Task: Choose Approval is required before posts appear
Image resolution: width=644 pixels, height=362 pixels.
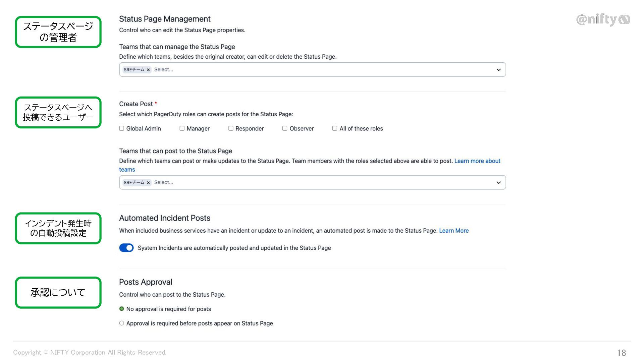Action: [x=122, y=323]
